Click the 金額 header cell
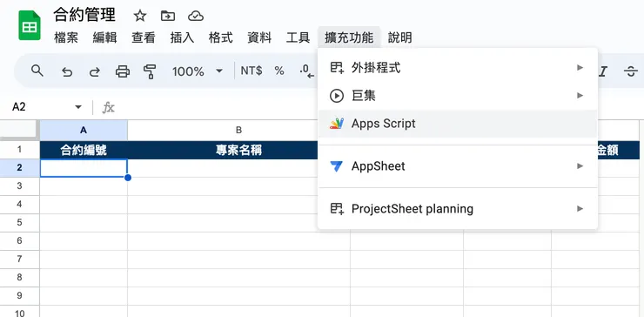644x317 pixels. click(x=607, y=150)
